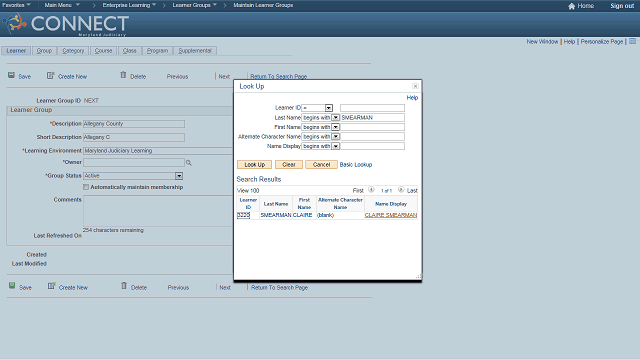
Task: Click the bottom Delete trash icon
Action: point(124,286)
